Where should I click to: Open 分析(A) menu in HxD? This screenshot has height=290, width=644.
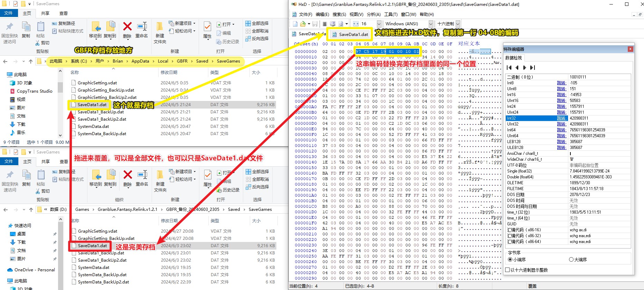[x=373, y=15]
